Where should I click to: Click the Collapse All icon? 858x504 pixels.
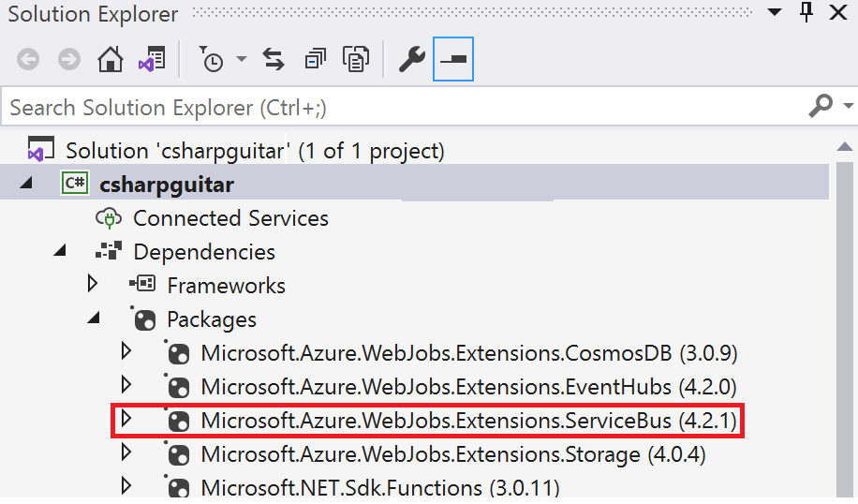click(x=315, y=59)
